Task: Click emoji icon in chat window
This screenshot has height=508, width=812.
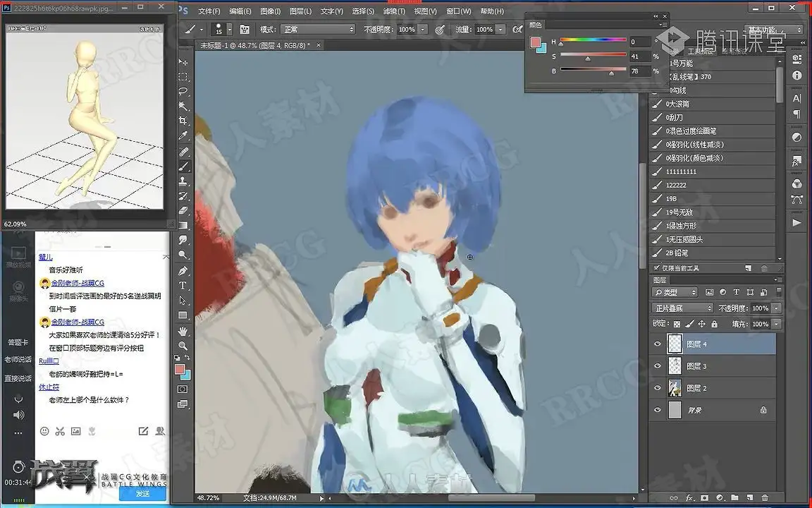Action: tap(44, 431)
